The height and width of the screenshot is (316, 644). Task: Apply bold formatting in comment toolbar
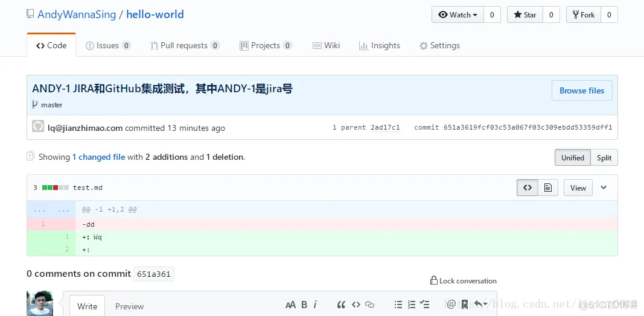304,305
